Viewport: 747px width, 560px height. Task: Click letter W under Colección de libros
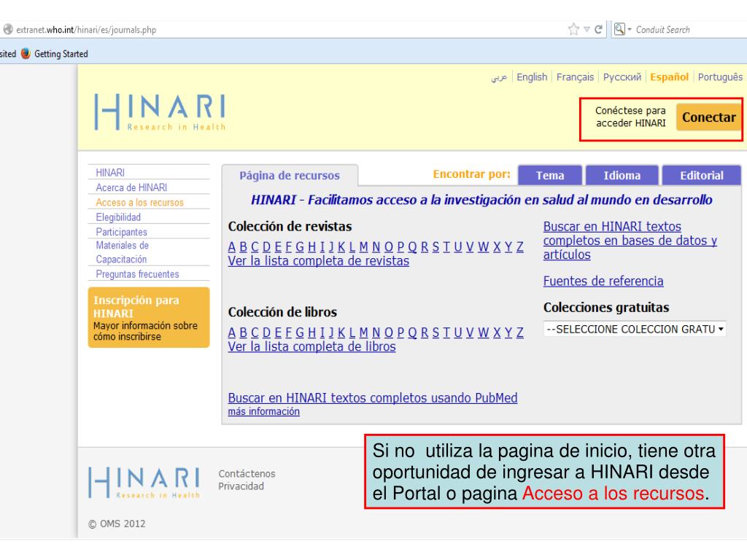tap(483, 332)
